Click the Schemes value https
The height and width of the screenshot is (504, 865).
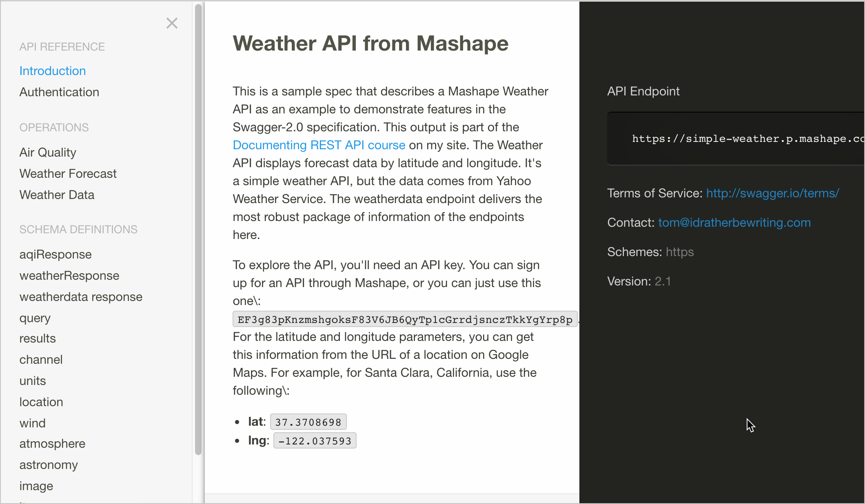click(x=680, y=252)
